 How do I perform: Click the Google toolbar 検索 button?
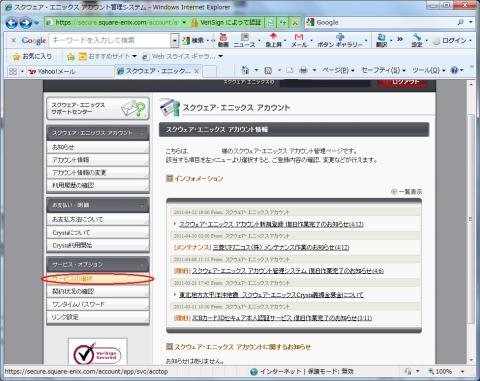pos(193,41)
